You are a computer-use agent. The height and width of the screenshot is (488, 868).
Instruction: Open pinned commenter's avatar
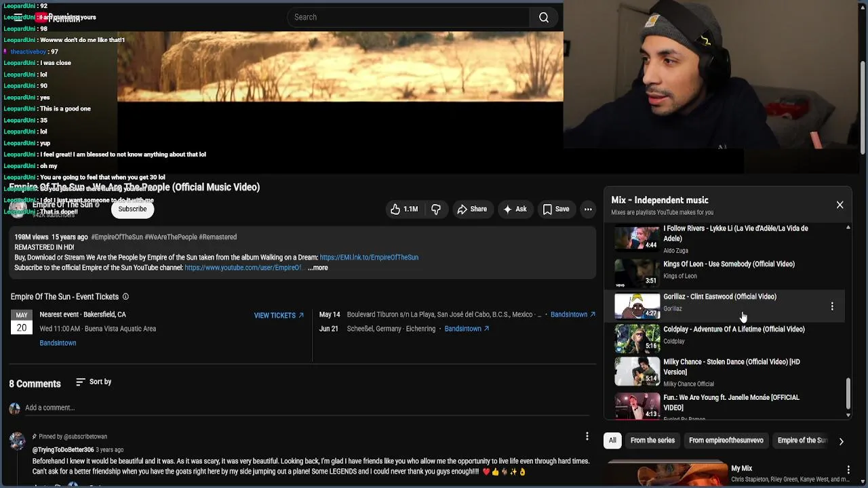coord(17,441)
